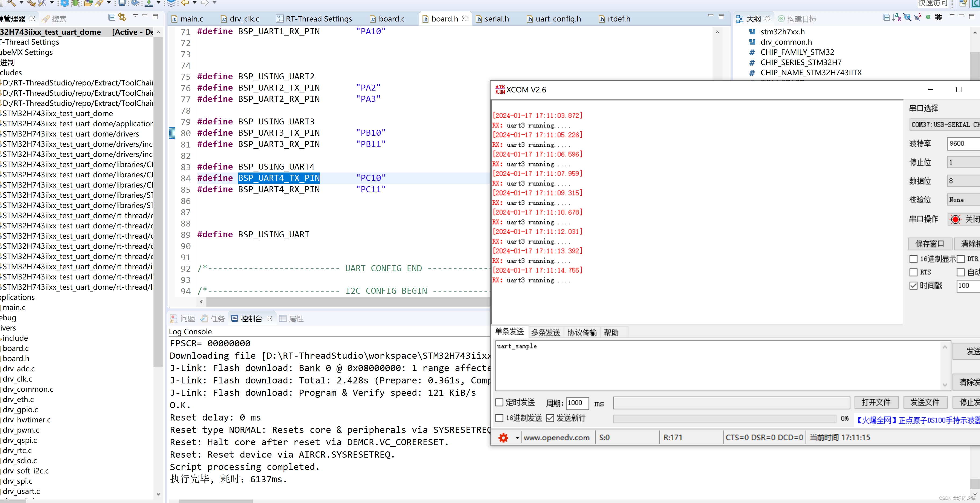Open the 校验位 None dropdown

pyautogui.click(x=963, y=200)
